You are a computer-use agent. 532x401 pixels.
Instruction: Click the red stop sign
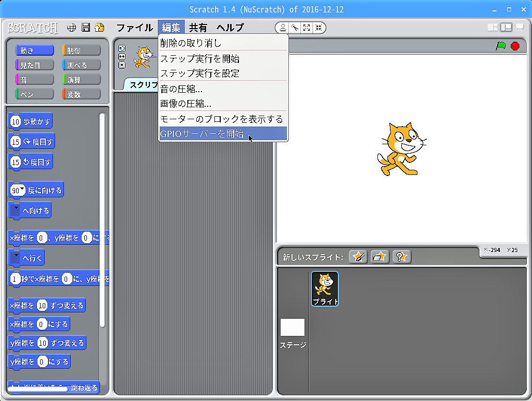tap(515, 46)
